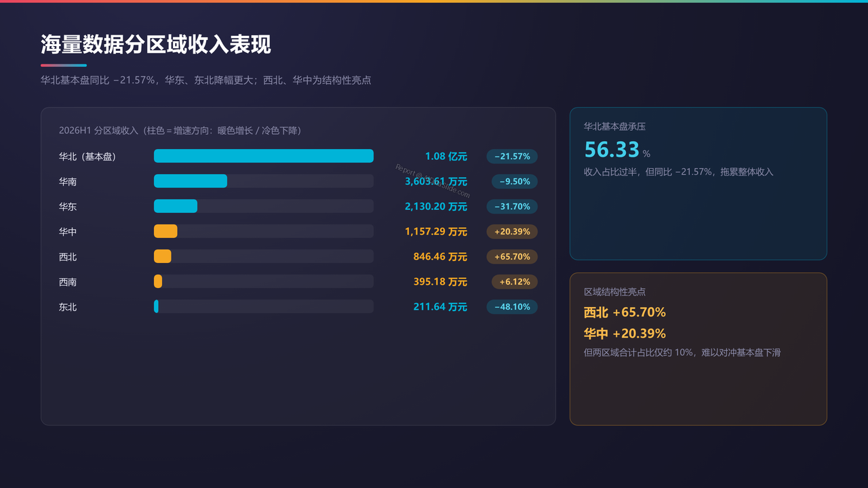Select the highlight line "西北 +65.70%"
The width and height of the screenshot is (868, 488).
[625, 312]
